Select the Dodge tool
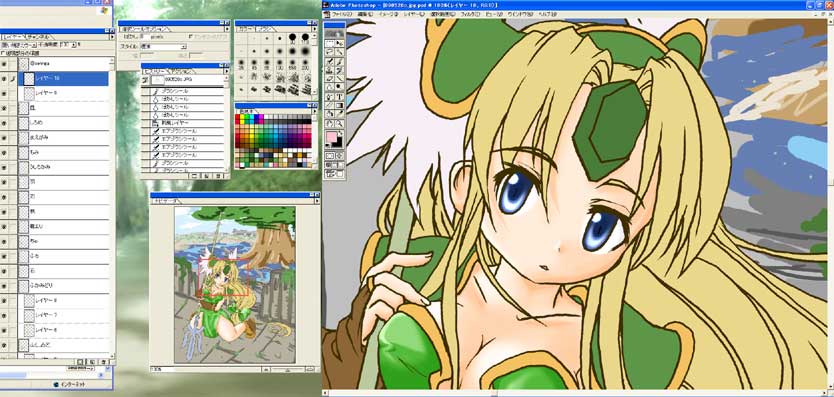This screenshot has height=397, width=834. point(340,87)
